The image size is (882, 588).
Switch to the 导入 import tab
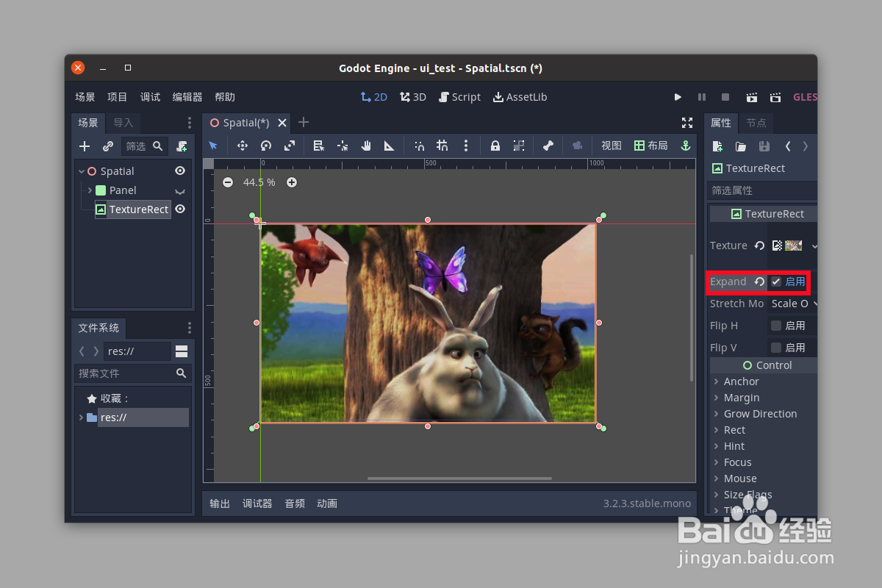pyautogui.click(x=123, y=123)
